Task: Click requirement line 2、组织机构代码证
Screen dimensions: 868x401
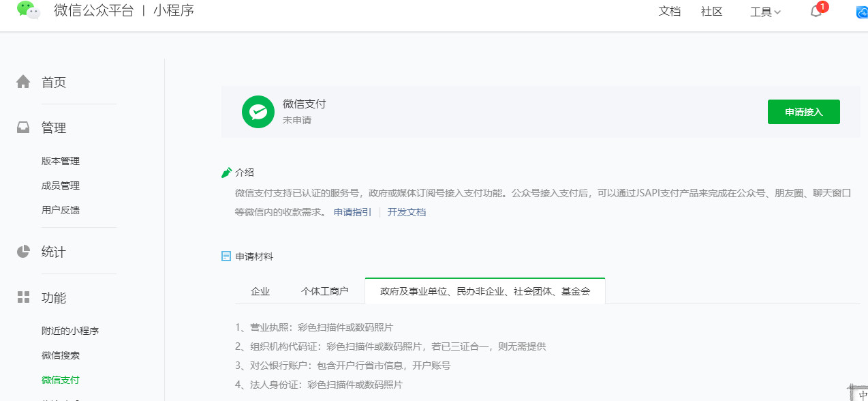Action: (x=390, y=346)
